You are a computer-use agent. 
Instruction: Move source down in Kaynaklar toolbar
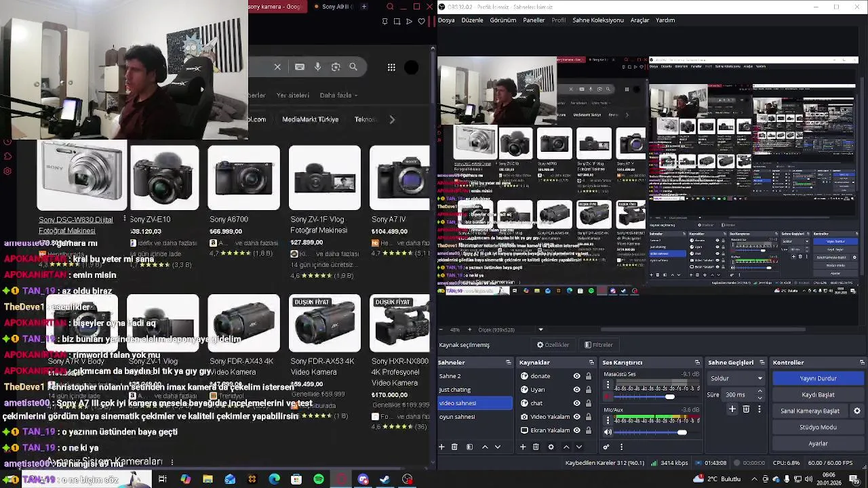pos(579,447)
